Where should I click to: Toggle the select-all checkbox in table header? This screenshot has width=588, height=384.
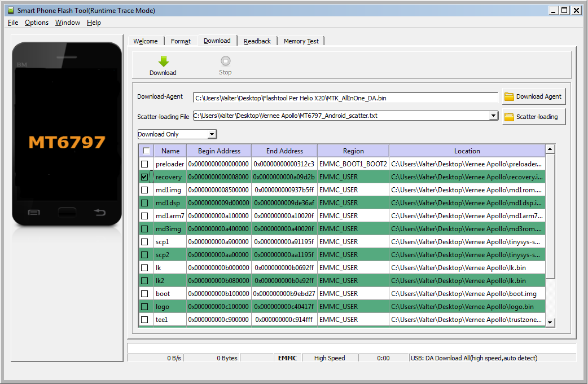(x=145, y=151)
